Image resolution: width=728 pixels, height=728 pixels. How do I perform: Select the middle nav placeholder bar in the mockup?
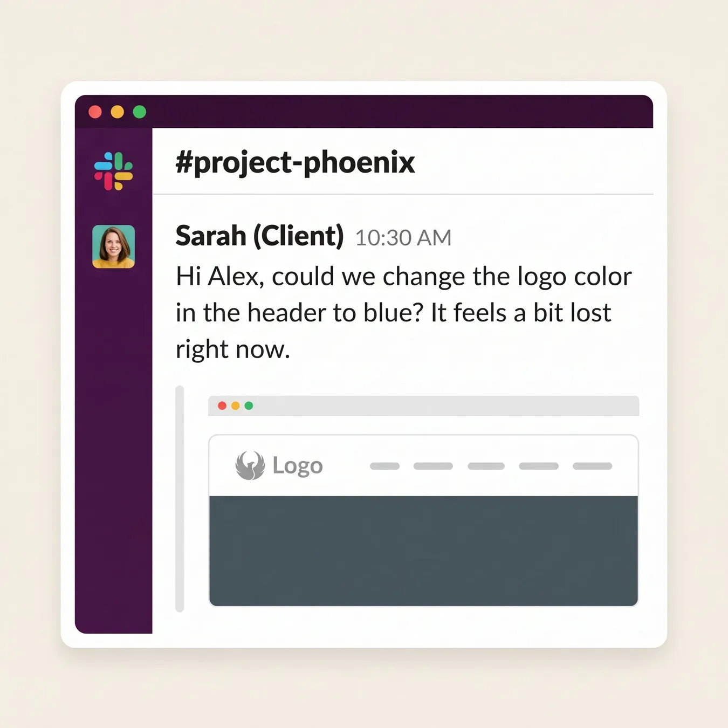486,466
